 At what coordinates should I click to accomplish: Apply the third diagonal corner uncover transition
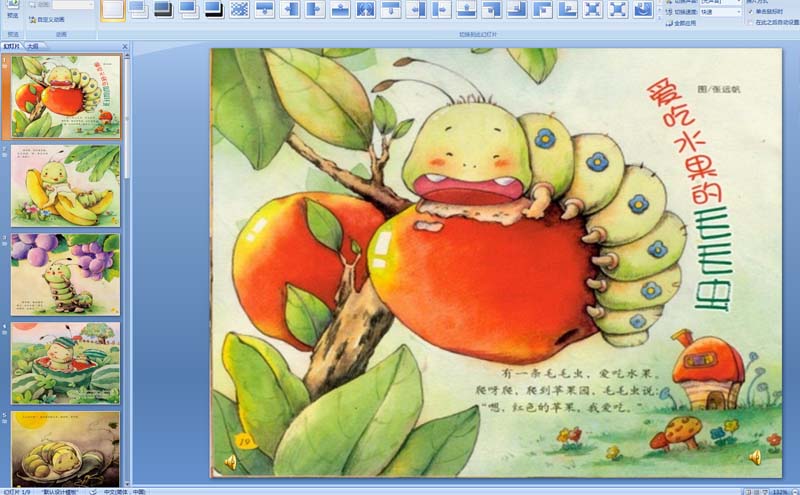tap(542, 10)
